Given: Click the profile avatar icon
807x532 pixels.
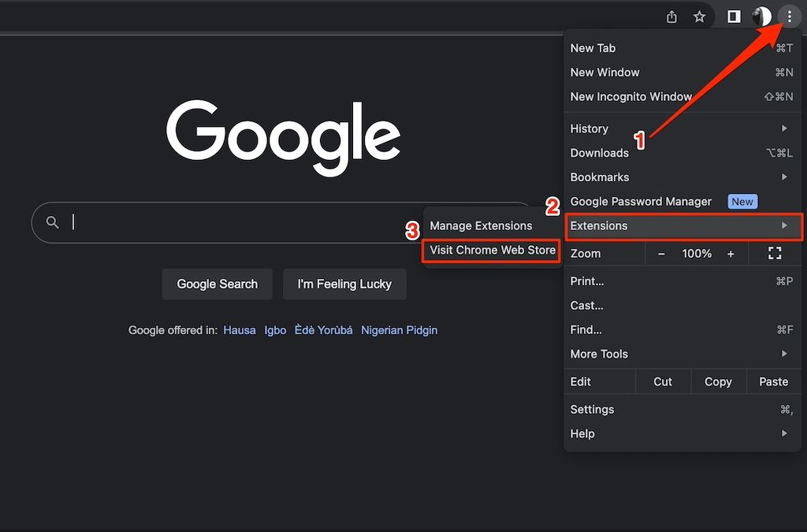Looking at the screenshot, I should (x=761, y=16).
